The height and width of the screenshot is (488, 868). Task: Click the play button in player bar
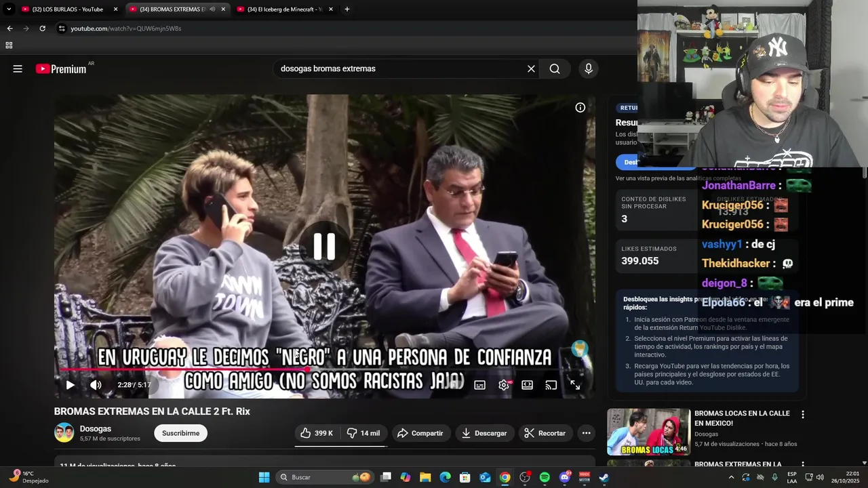(70, 385)
